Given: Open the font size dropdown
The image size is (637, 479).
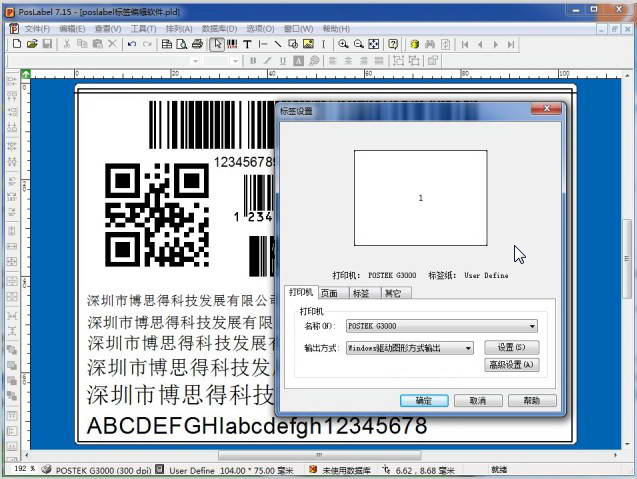Looking at the screenshot, I should pos(235,61).
